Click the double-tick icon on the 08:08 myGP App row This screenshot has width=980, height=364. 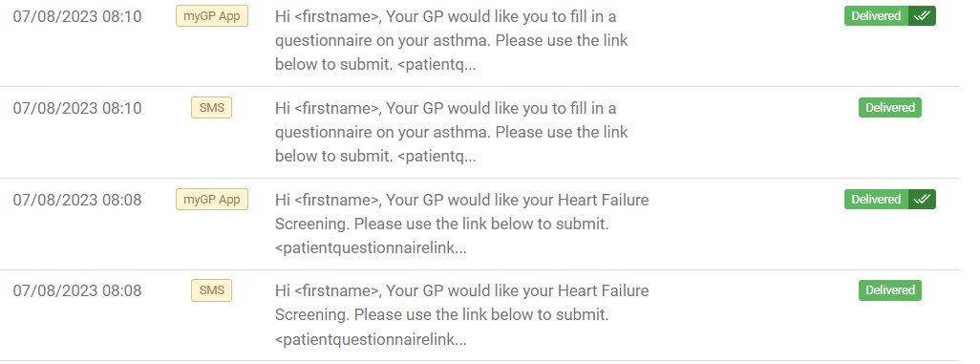pyautogui.click(x=922, y=199)
